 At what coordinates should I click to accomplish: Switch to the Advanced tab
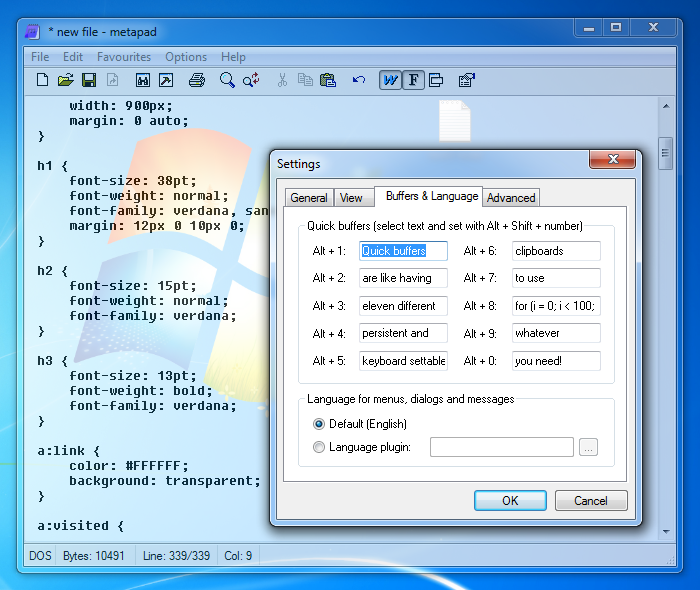[511, 198]
